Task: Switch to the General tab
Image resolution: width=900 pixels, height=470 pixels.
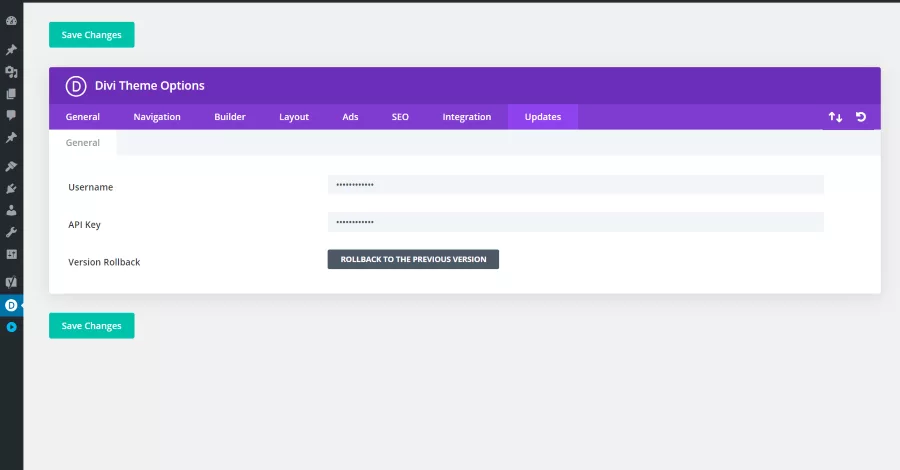Action: pos(83,116)
